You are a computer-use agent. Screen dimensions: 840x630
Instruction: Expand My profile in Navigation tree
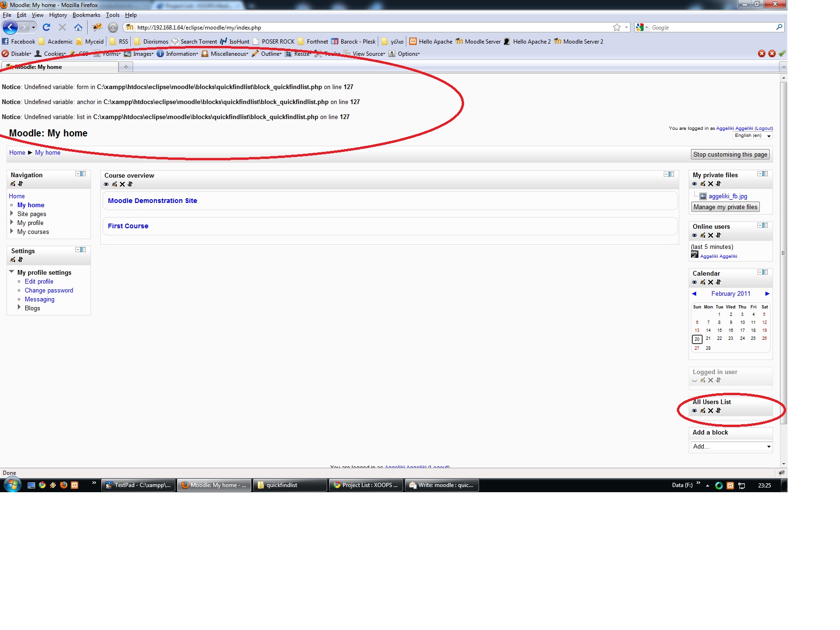tap(12, 222)
